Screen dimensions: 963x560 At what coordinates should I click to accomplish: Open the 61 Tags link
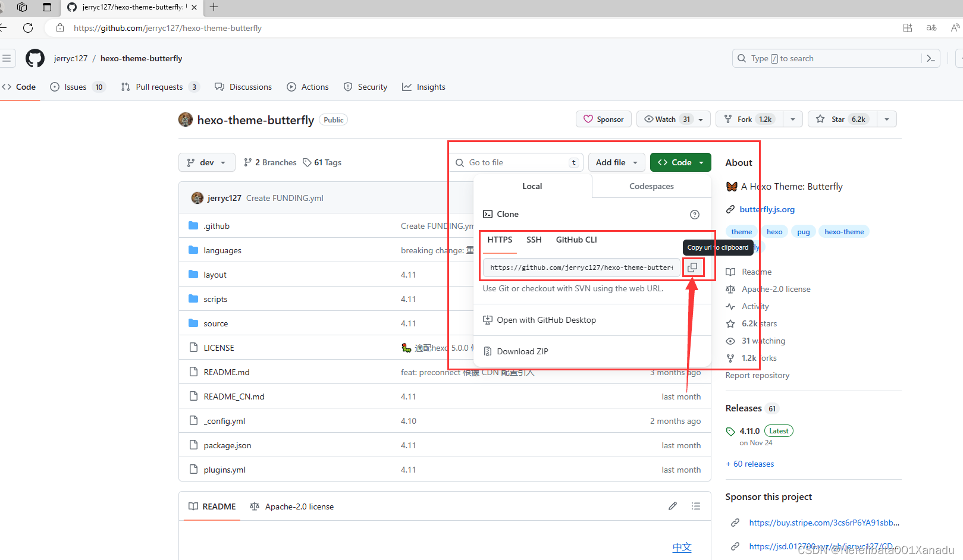click(322, 162)
